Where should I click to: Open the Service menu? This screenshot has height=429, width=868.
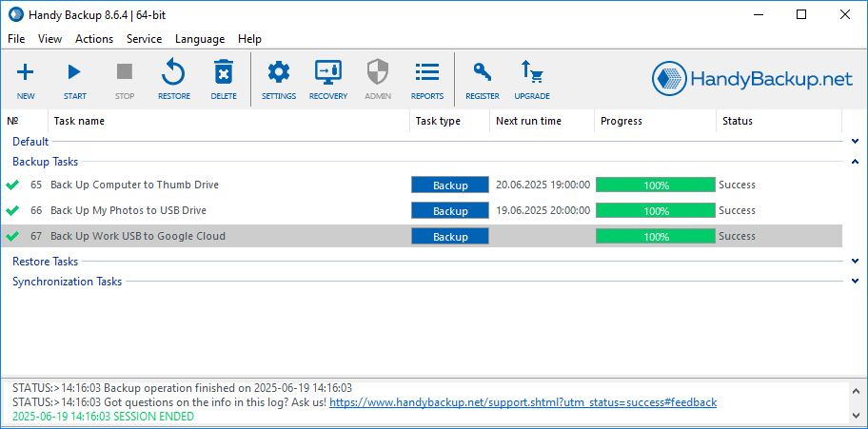(x=144, y=39)
